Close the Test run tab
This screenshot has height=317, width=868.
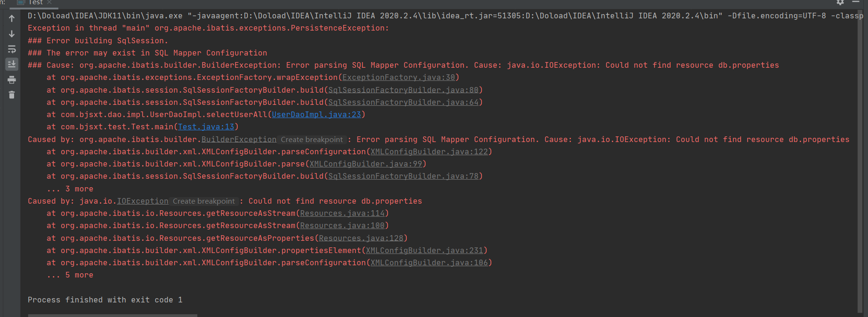[49, 2]
